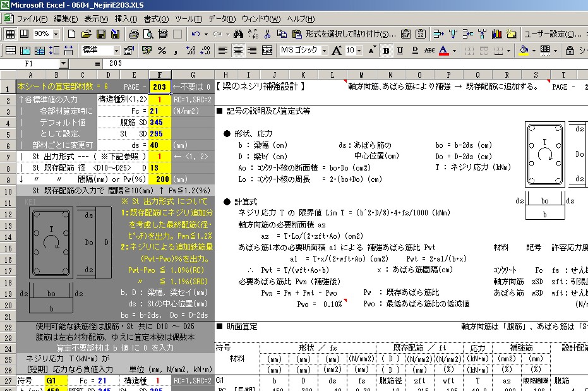Apply red font color A swatch
Viewport: 588px width, 391px height.
click(443, 51)
